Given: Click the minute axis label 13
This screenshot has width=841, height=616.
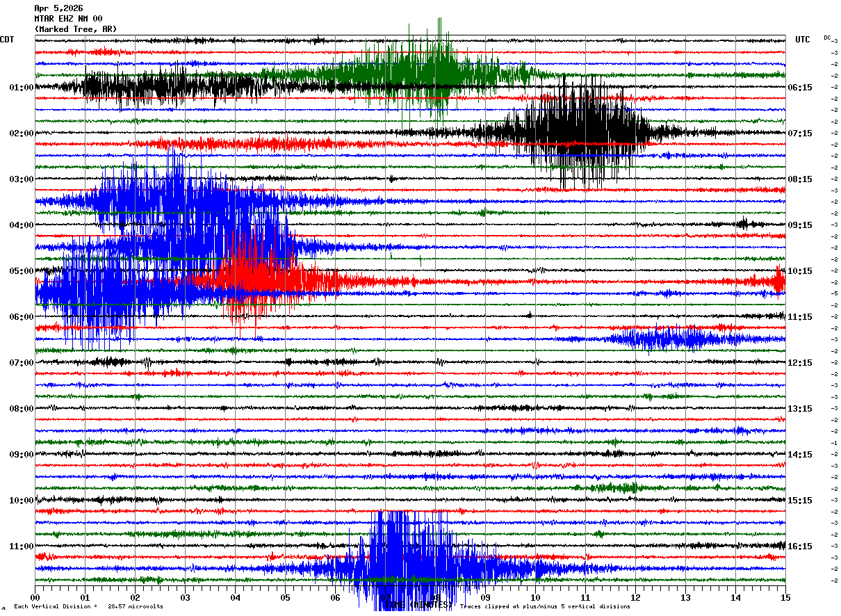Looking at the screenshot, I should tap(685, 597).
